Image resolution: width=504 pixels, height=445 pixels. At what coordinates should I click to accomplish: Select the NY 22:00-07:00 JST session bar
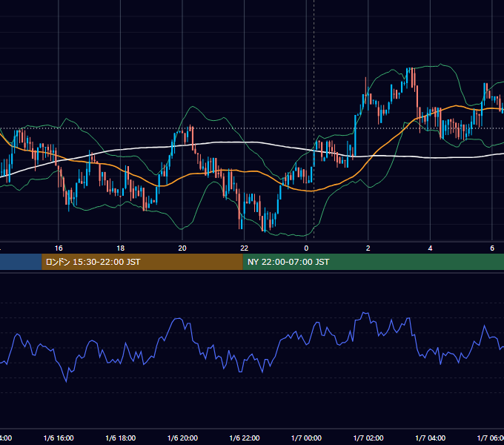[x=373, y=262]
